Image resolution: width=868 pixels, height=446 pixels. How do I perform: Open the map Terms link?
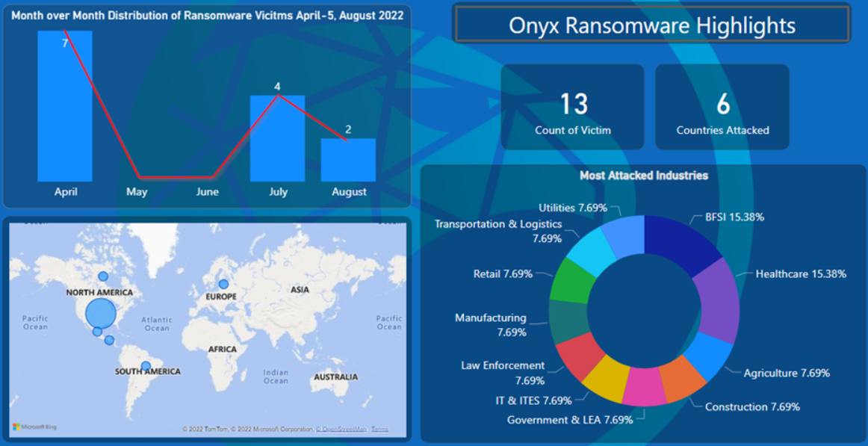[x=379, y=429]
